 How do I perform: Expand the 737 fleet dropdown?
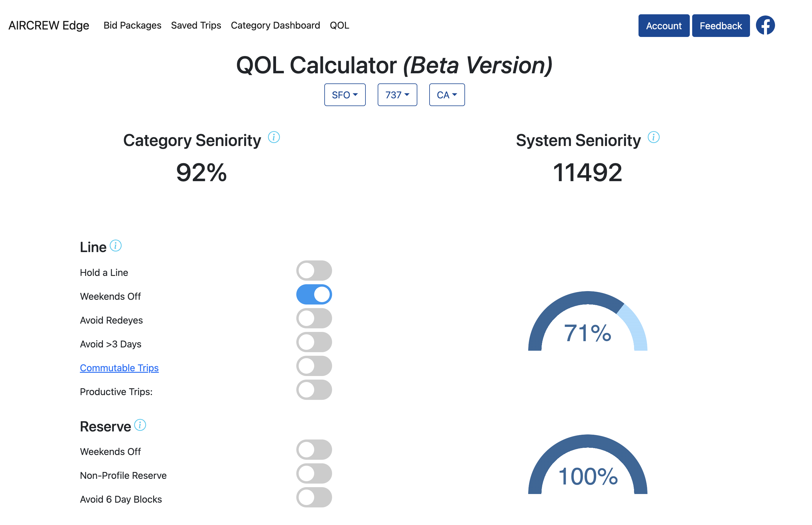click(397, 95)
